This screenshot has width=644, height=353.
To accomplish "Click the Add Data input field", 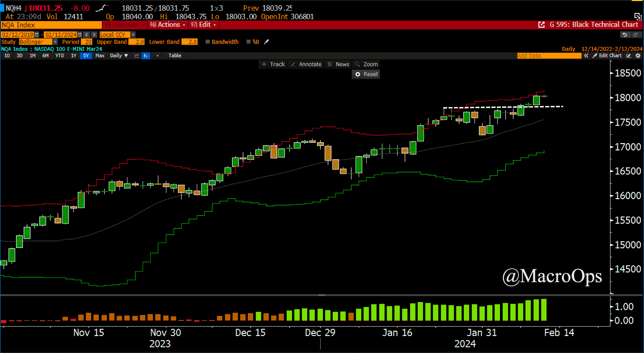I will (549, 56).
